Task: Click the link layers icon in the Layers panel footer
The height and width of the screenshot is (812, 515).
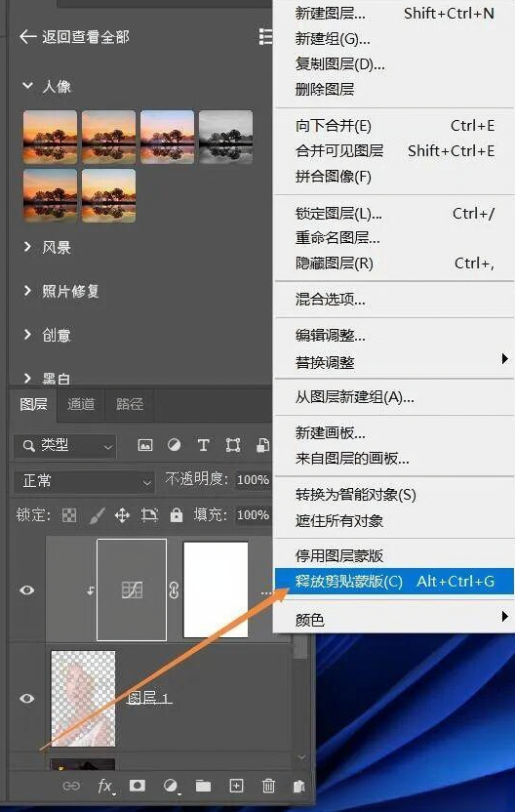Action: point(71,786)
